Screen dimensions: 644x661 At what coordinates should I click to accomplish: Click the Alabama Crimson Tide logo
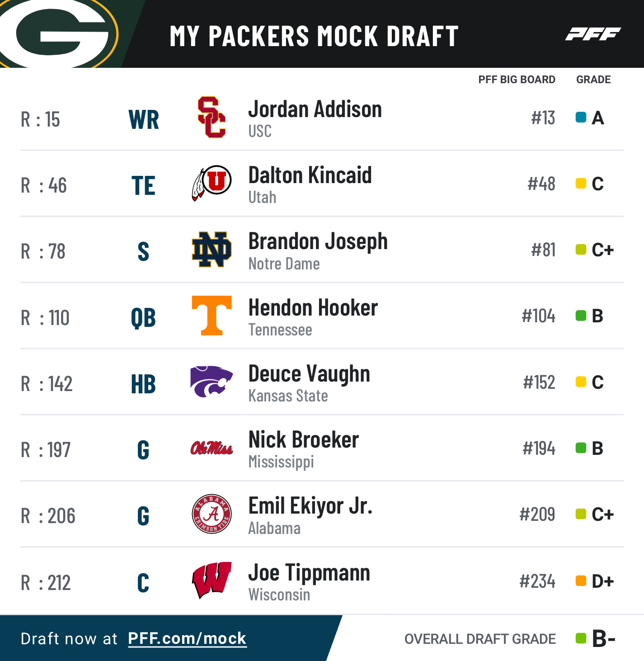[212, 514]
